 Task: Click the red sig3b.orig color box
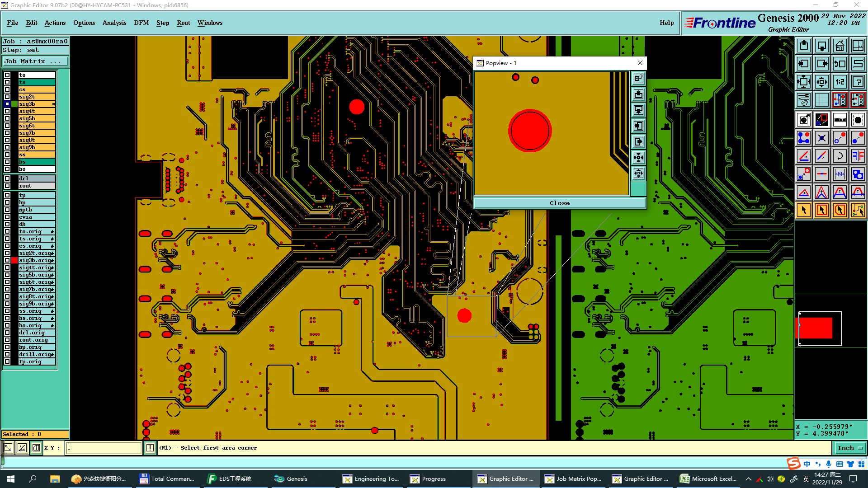click(x=14, y=260)
